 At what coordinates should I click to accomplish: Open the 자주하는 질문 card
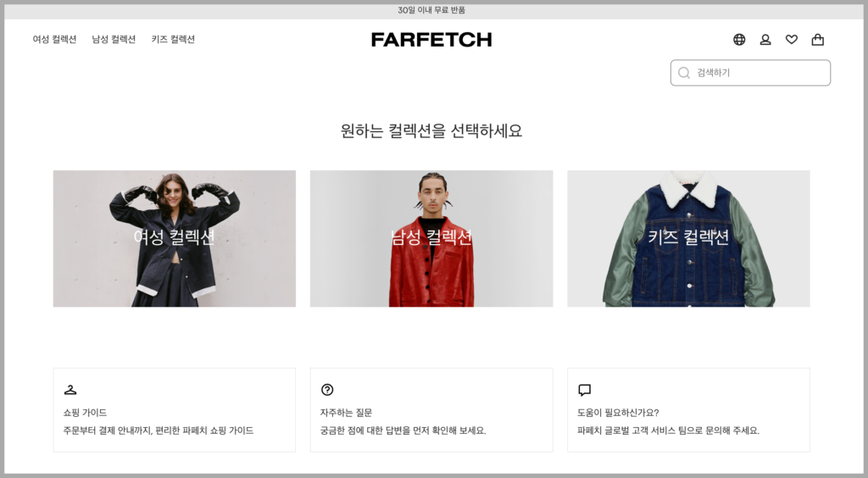431,410
